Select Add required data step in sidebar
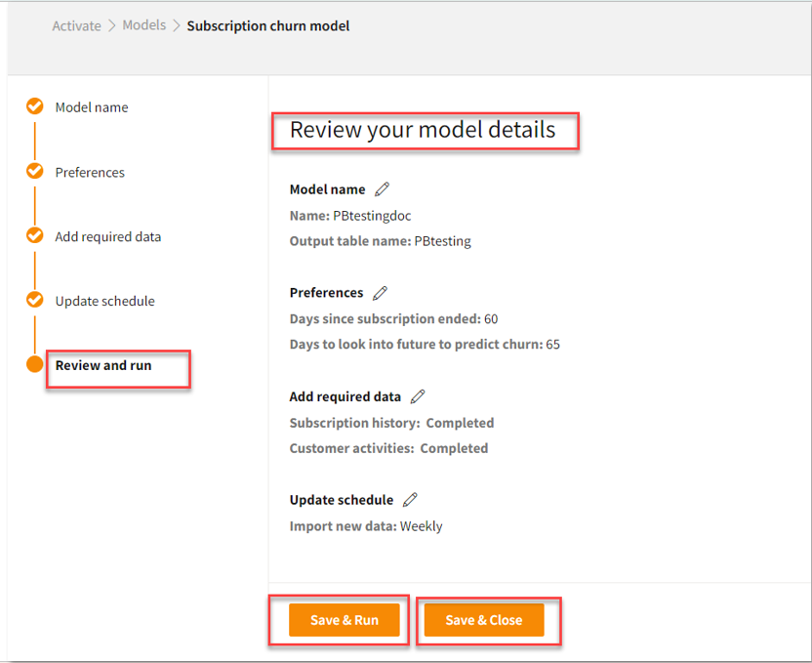The height and width of the screenshot is (663, 812). [107, 236]
